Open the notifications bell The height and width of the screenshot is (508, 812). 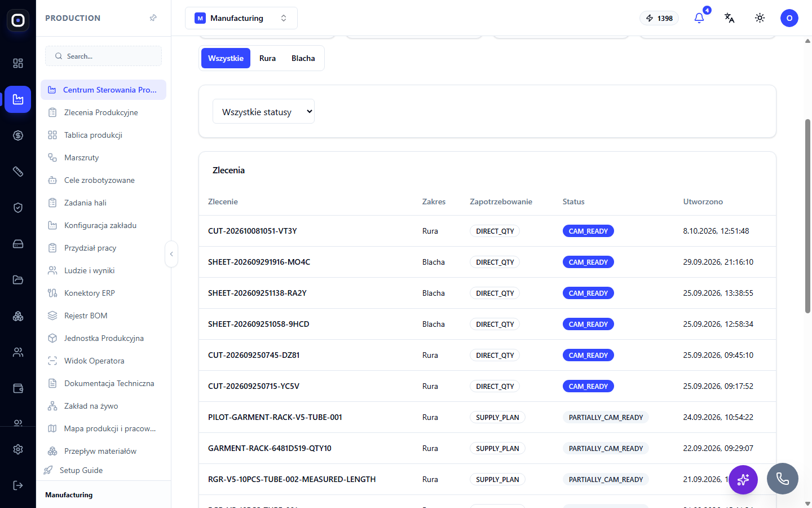[x=699, y=18]
